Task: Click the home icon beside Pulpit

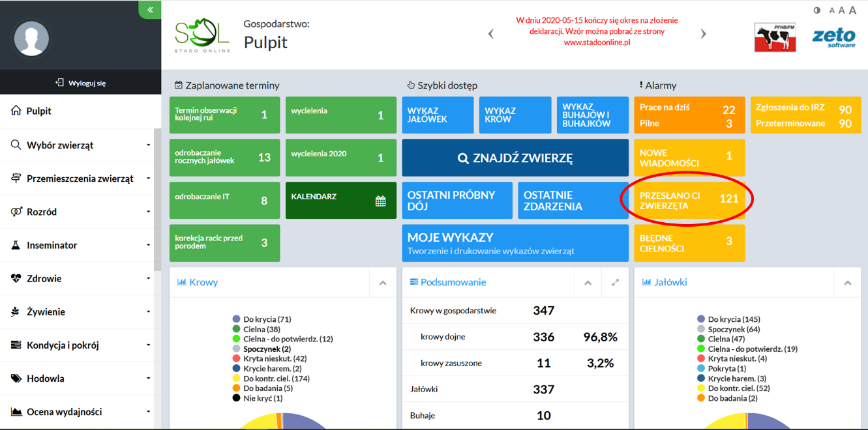Action: [x=16, y=111]
